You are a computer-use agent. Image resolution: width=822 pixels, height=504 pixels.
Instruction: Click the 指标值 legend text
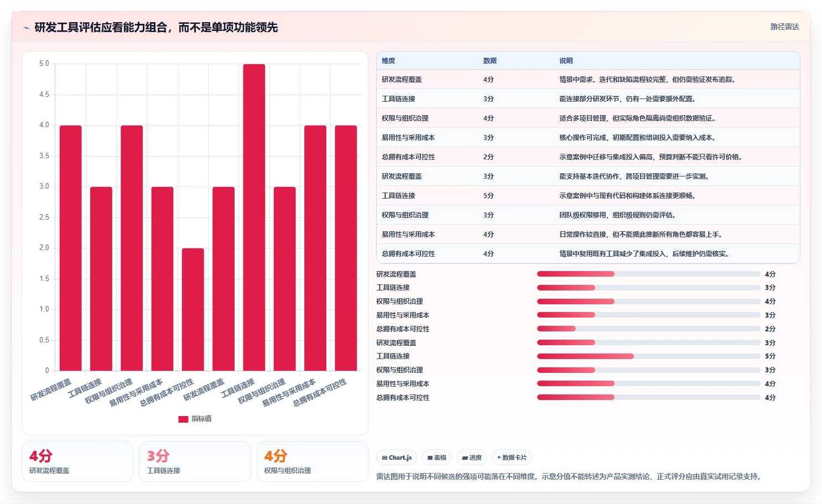(x=201, y=419)
